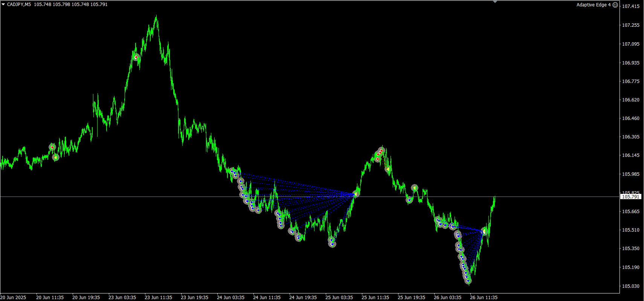This screenshot has width=644, height=301.
Task: Click price level 106.145 on the axis
Action: [630, 155]
